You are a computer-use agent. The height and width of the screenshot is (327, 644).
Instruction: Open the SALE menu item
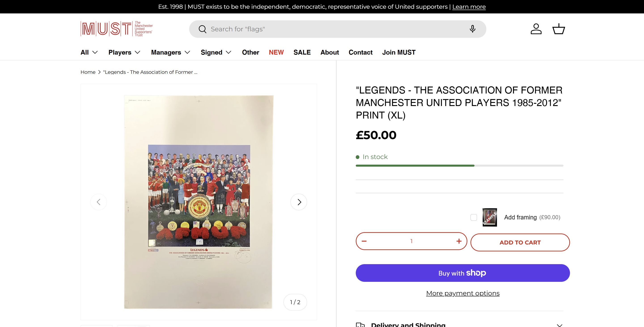coord(302,53)
